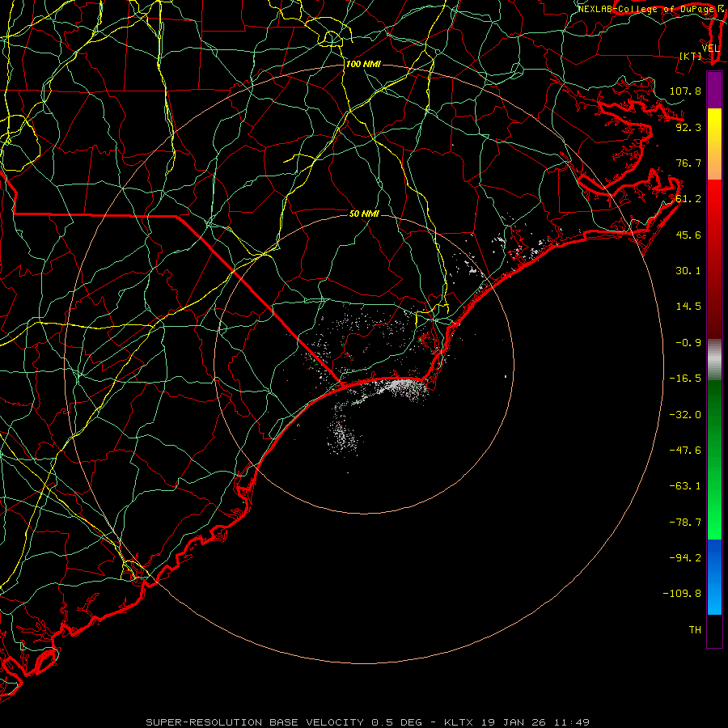This screenshot has height=728, width=728.
Task: Click the isolated offshore echo patch south of the coast
Action: [x=344, y=437]
